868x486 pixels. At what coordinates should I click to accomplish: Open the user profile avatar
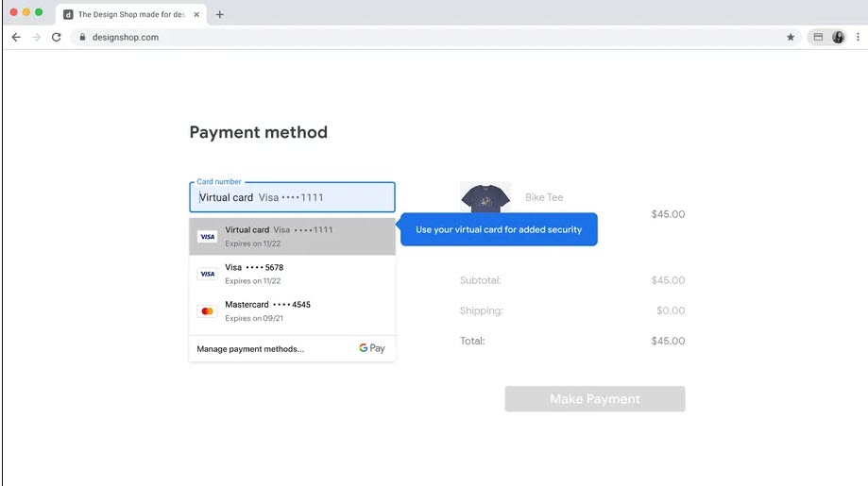click(x=839, y=37)
